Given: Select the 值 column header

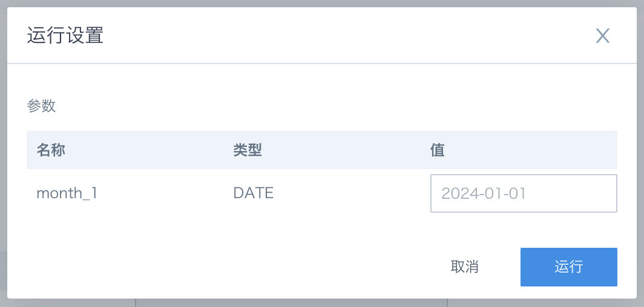Looking at the screenshot, I should (x=438, y=150).
